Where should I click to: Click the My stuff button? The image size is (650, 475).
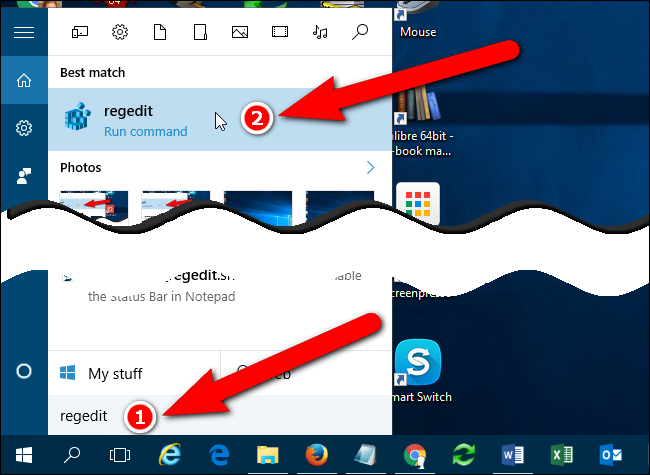click(x=134, y=373)
